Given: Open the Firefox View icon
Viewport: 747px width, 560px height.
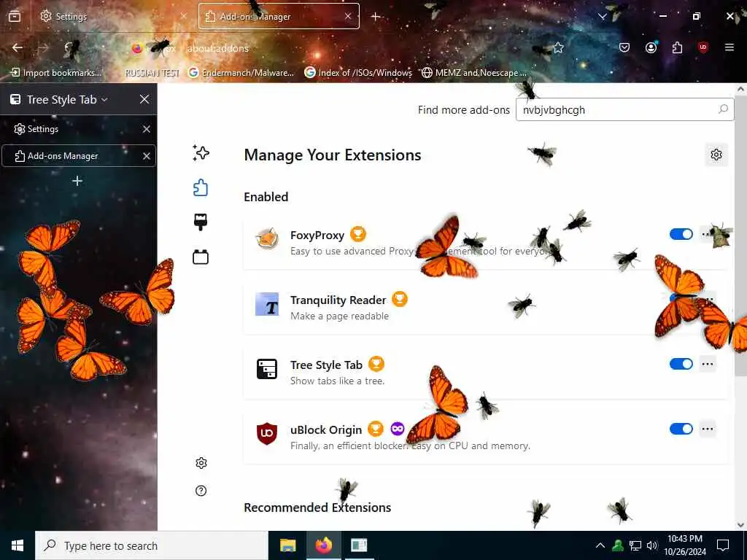Looking at the screenshot, I should point(15,16).
